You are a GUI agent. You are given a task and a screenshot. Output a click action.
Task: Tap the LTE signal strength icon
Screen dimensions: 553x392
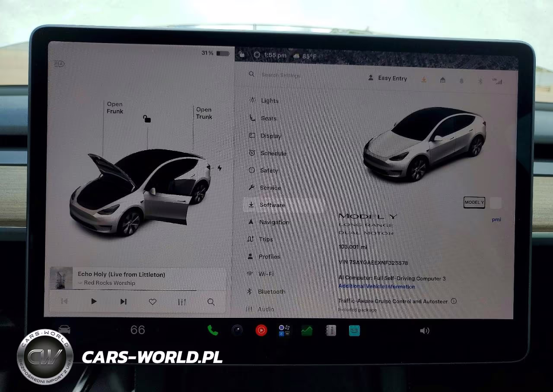coord(497,81)
